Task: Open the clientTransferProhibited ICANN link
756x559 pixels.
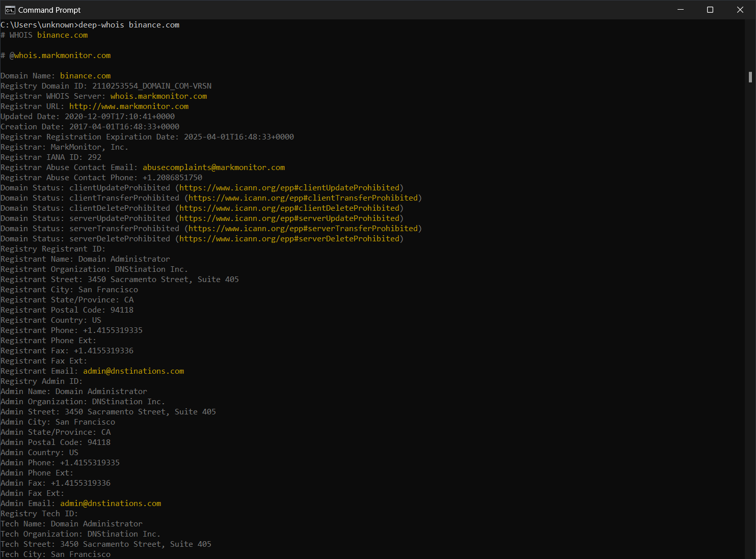Action: (x=304, y=198)
